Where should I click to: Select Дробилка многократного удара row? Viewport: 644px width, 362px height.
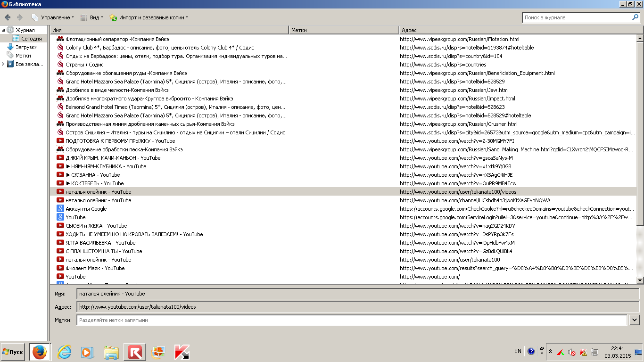(343, 99)
